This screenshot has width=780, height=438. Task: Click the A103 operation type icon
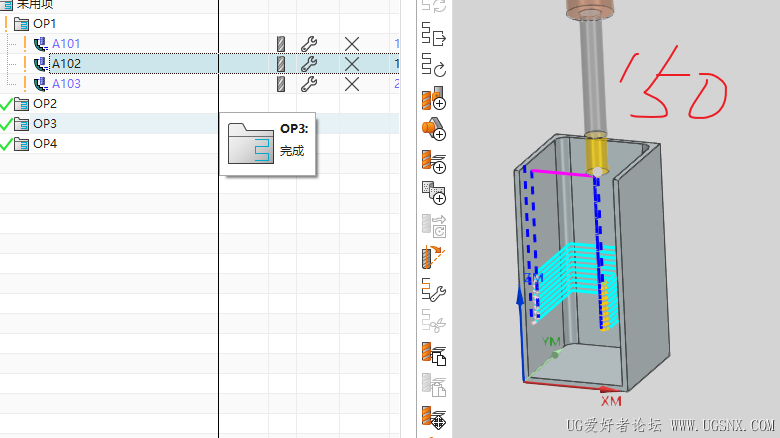click(x=41, y=84)
